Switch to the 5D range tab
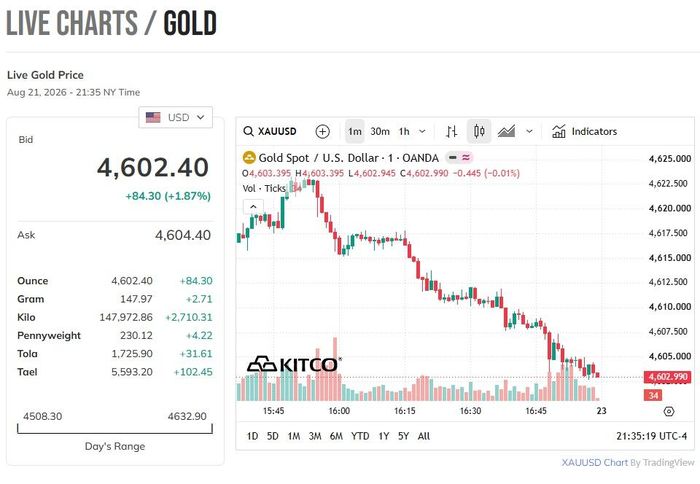Image resolution: width=700 pixels, height=484 pixels. point(273,436)
